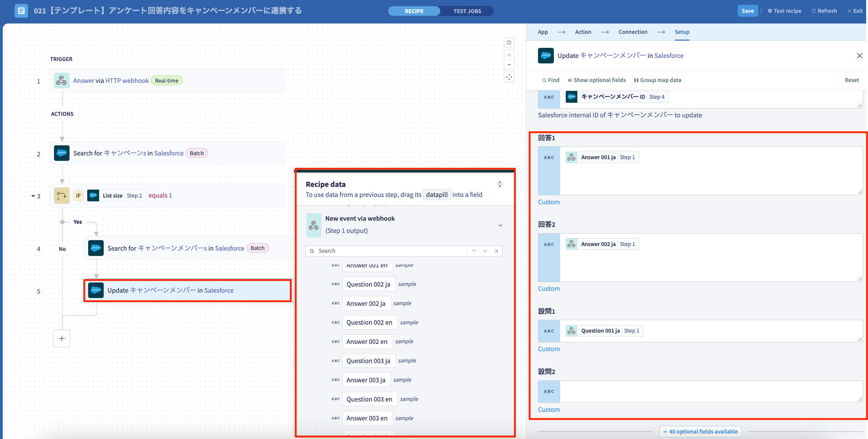This screenshot has width=868, height=439.
Task: Click the recipe document icon in header
Action: 21,11
